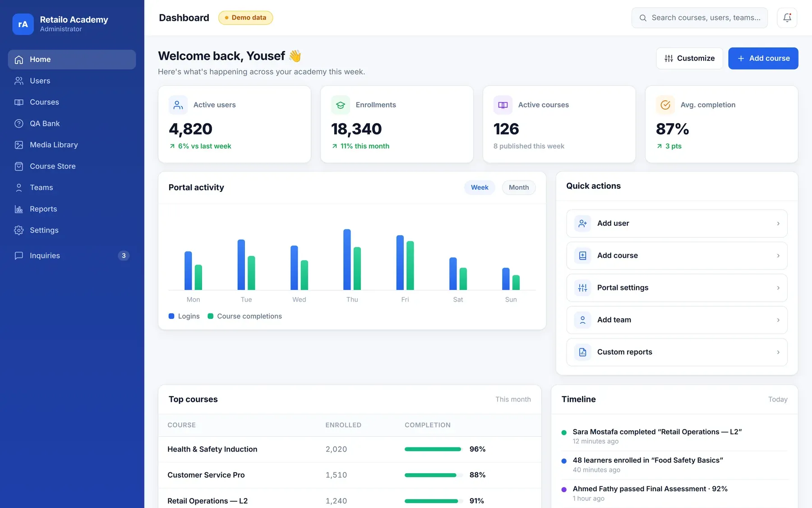This screenshot has height=508, width=812.
Task: Click the chevron on Add team row
Action: pos(778,320)
